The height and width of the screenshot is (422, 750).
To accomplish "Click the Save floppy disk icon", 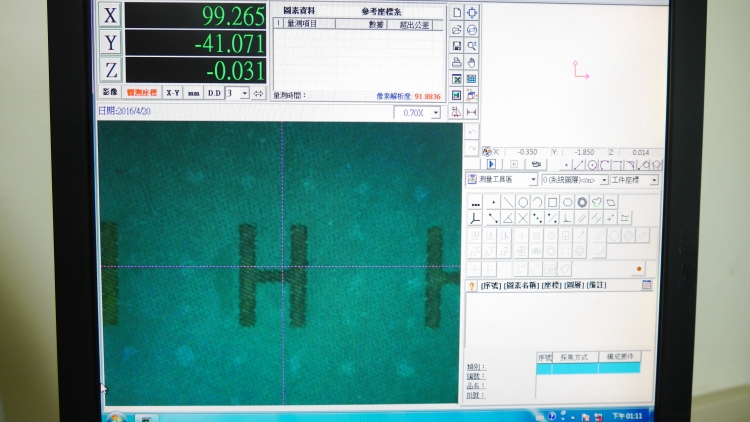I will [x=456, y=46].
